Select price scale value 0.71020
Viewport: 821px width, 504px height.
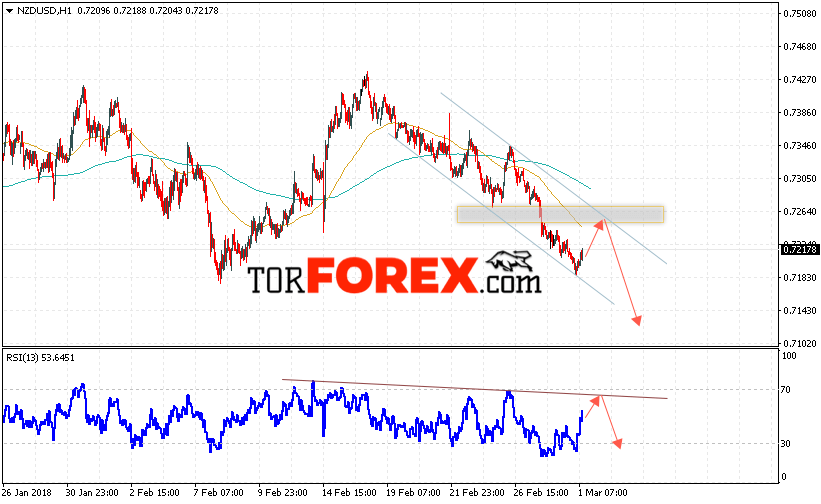(x=800, y=343)
